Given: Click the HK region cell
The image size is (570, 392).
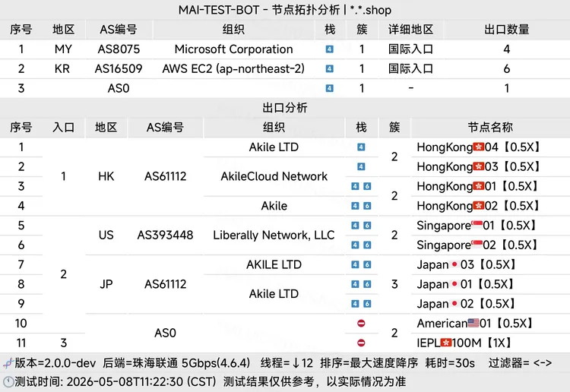Looking at the screenshot, I should [x=106, y=176].
